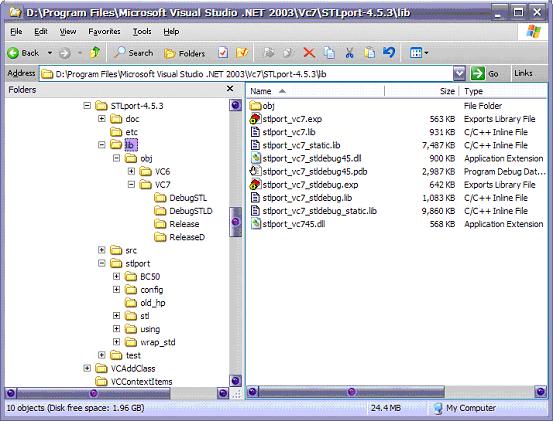Open the Tools menu
Image resolution: width=553 pixels, height=422 pixels.
(x=142, y=32)
